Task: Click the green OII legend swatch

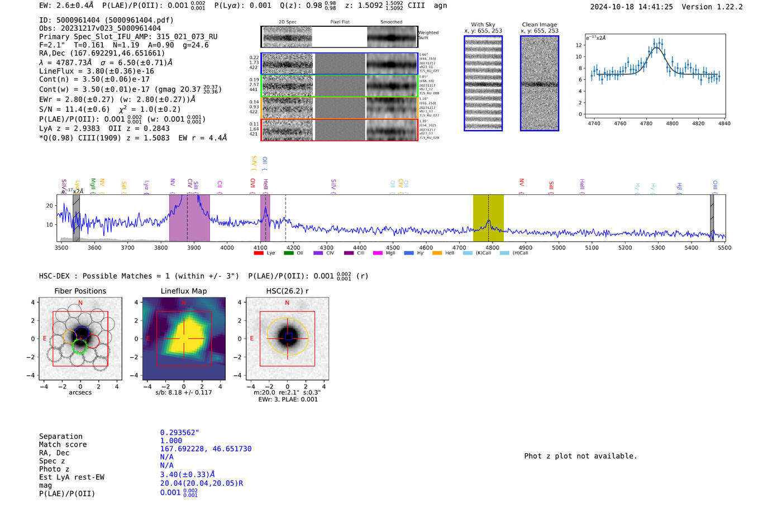Action: coord(288,253)
